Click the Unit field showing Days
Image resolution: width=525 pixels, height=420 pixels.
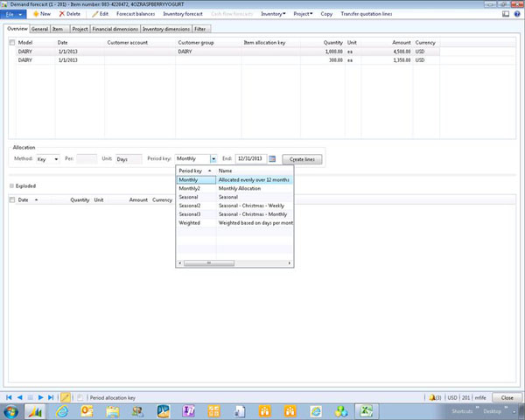(129, 159)
